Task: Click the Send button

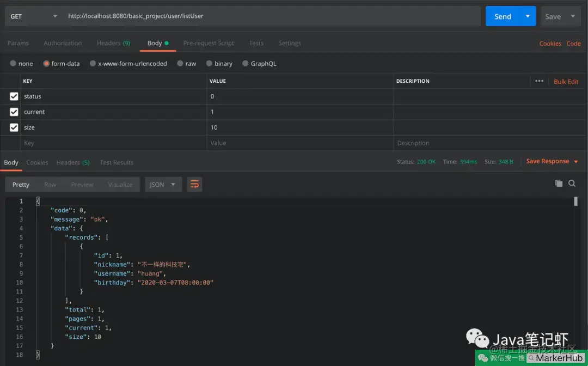Action: pyautogui.click(x=503, y=16)
